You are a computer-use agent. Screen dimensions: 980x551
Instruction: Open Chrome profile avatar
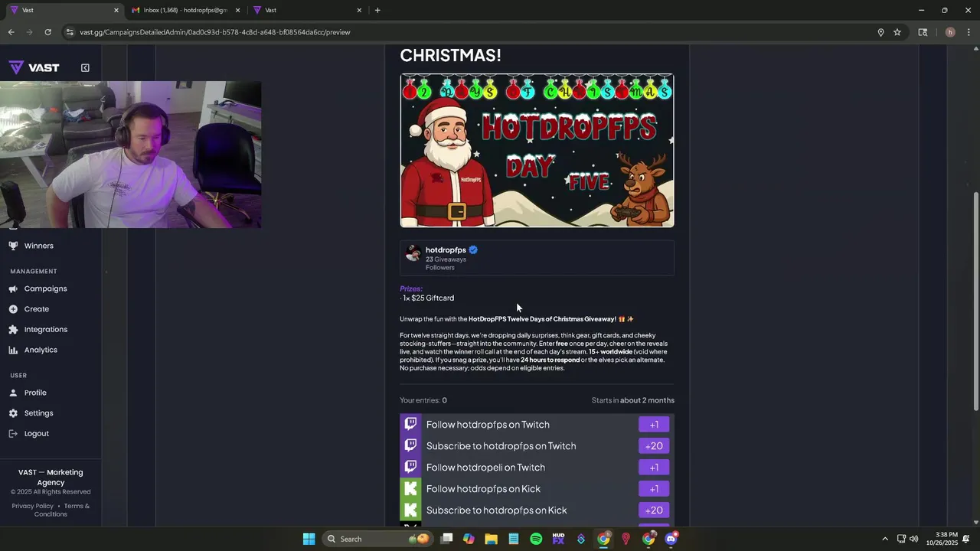click(950, 32)
